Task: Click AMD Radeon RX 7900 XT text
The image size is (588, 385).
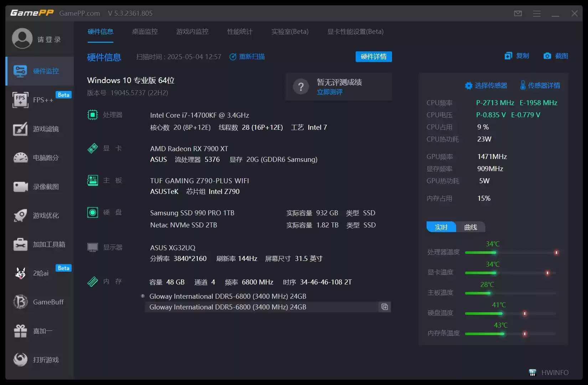Action: (189, 149)
